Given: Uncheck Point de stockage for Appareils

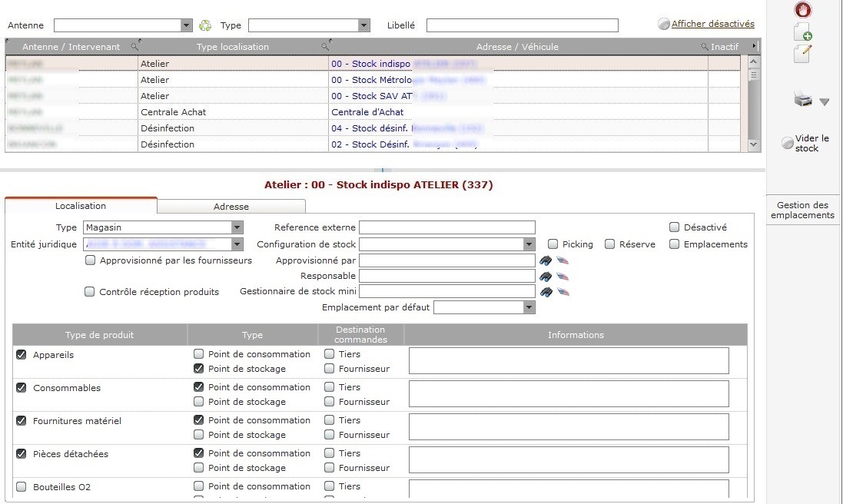Looking at the screenshot, I should 199,369.
